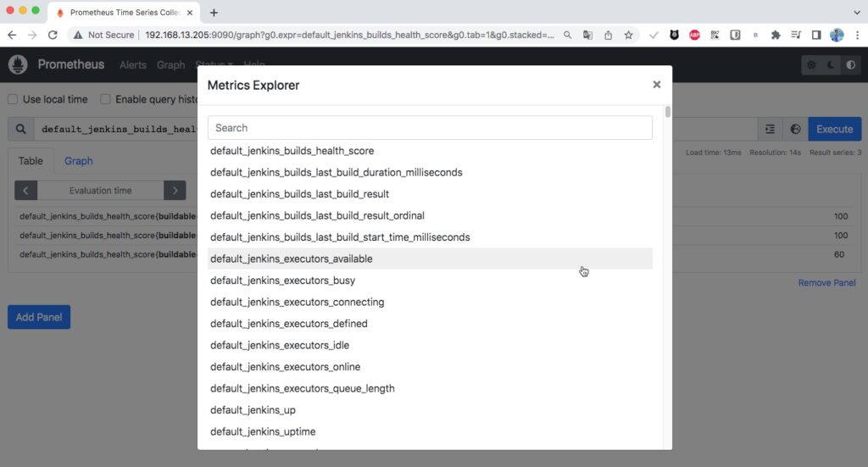Viewport: 868px width, 467px height.
Task: Choose default_jenkins_builds_last_build_start_time_milliseconds
Action: point(430,236)
